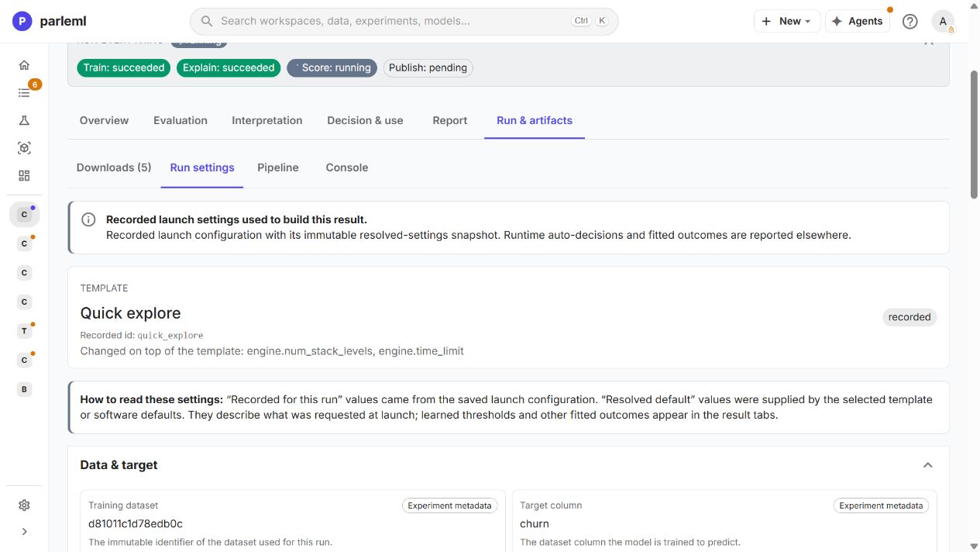Select the active C workspace with blue dot

[x=24, y=214]
